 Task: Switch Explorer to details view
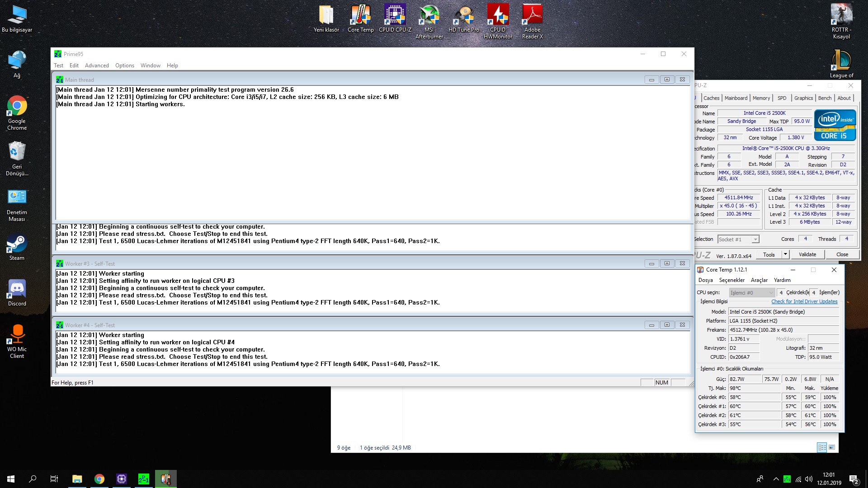pos(822,447)
